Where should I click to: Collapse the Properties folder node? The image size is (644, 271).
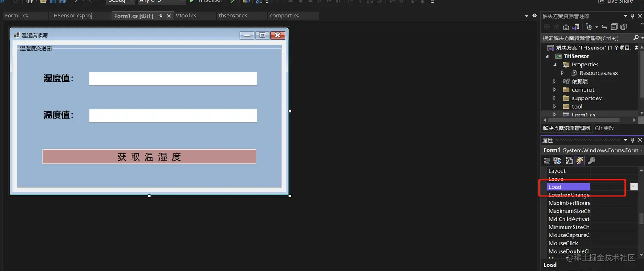coord(555,65)
